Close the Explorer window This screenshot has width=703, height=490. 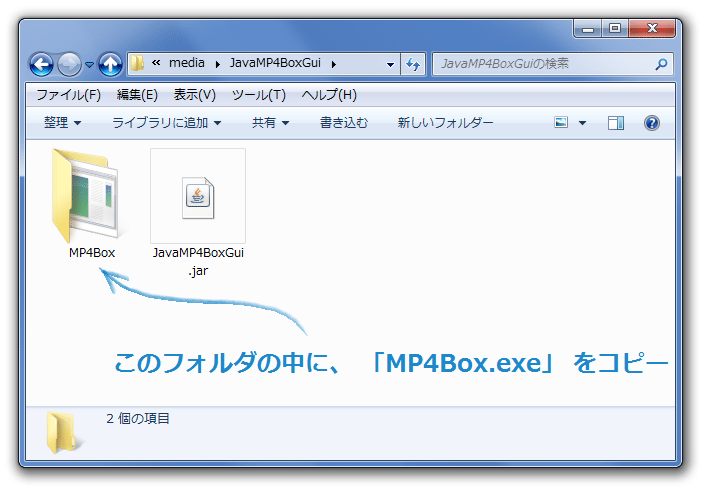[652, 29]
